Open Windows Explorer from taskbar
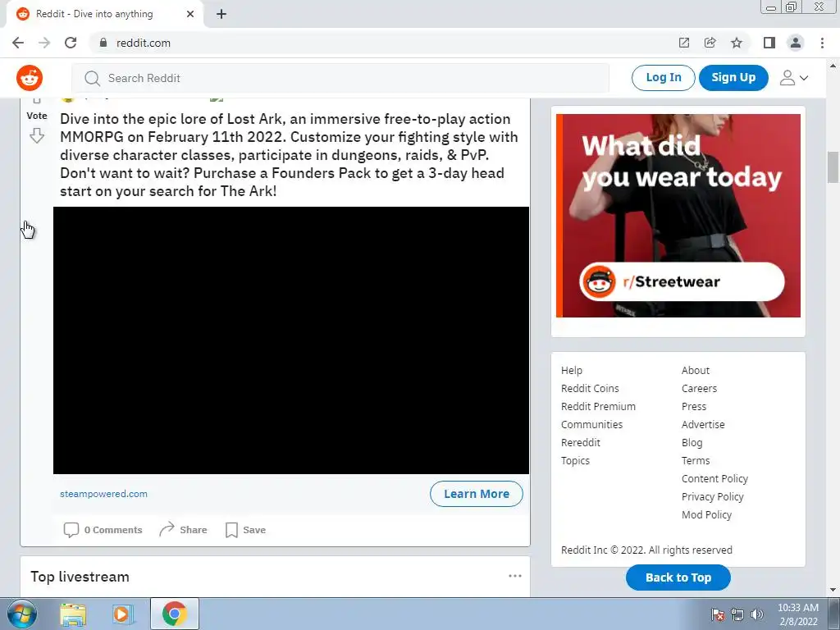The image size is (840, 630). (x=73, y=614)
